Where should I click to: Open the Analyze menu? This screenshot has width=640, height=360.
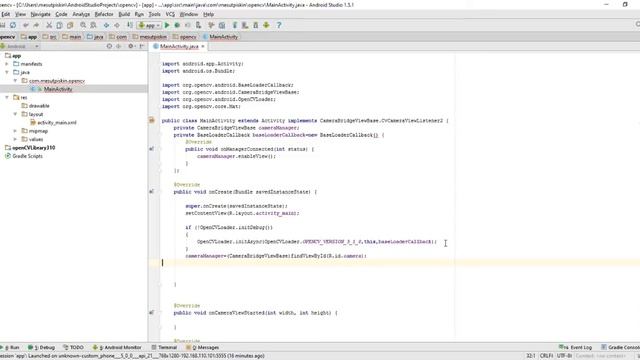tap(81, 14)
